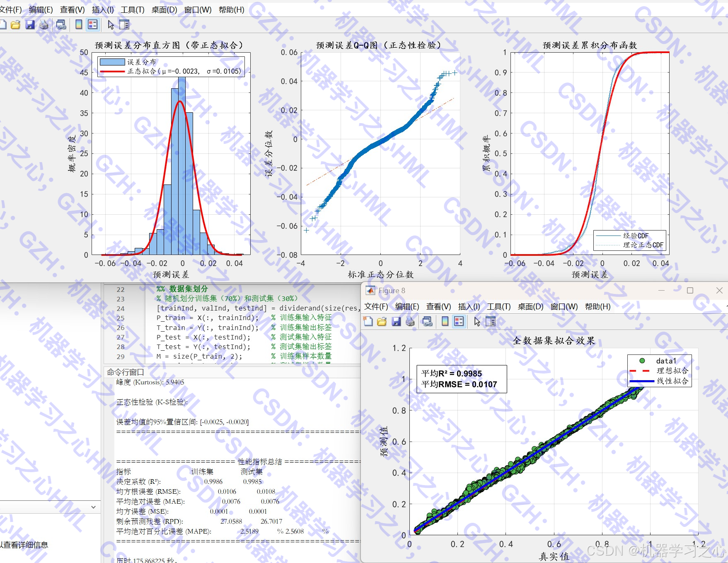Toggle Insert Colorbar in Figure 8 toolbar

445,322
